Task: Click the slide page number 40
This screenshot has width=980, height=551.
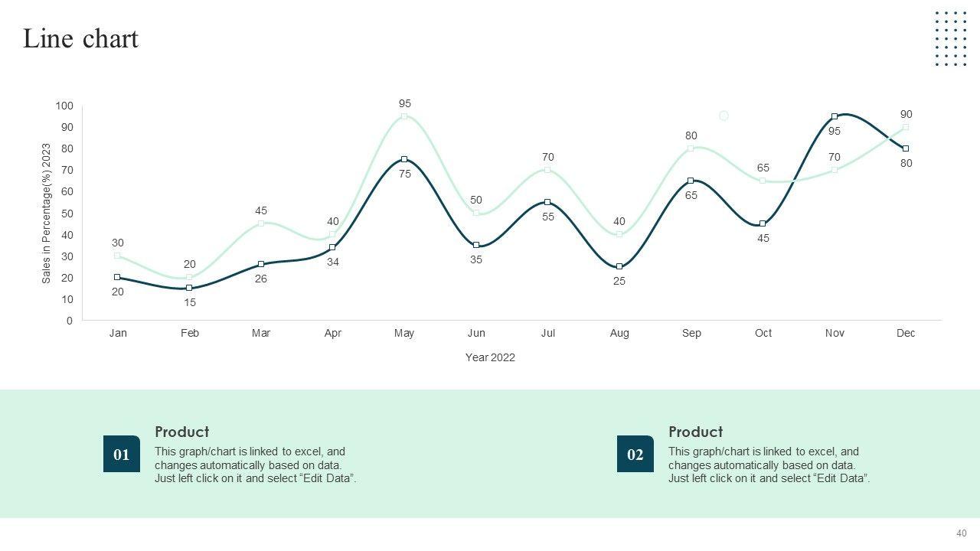Action: (962, 533)
